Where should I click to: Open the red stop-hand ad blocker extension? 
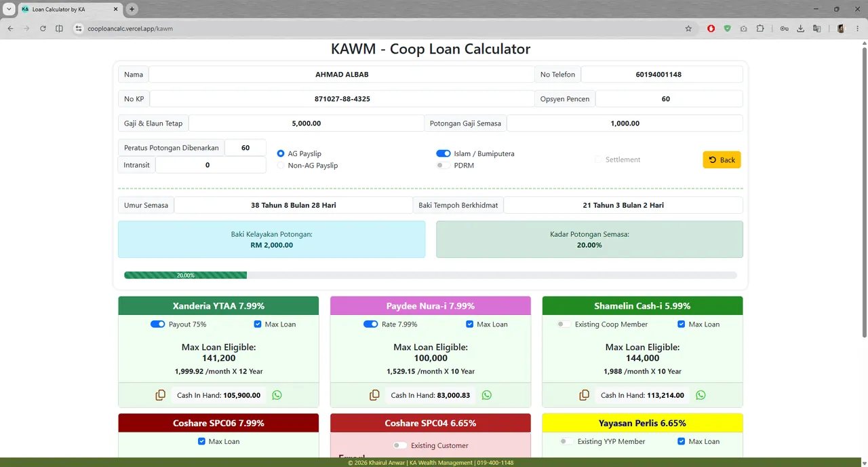point(711,29)
